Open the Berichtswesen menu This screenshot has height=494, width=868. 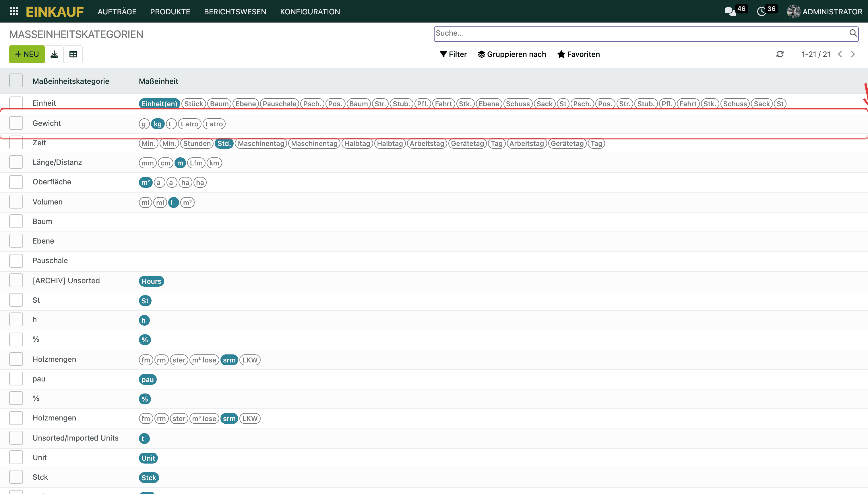click(x=235, y=11)
